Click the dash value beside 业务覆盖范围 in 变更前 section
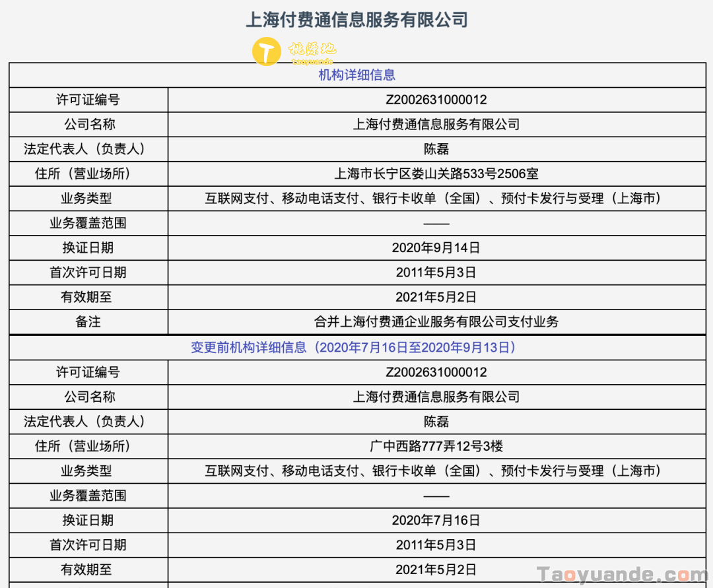The image size is (713, 588). click(436, 496)
